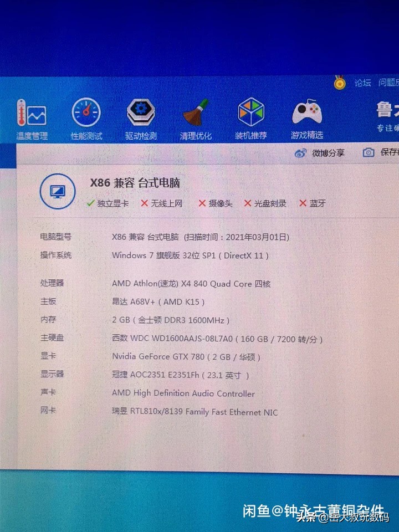Viewport: 399px width, 532px height.
Task: Click the Weibo logo icon
Action: 300,154
